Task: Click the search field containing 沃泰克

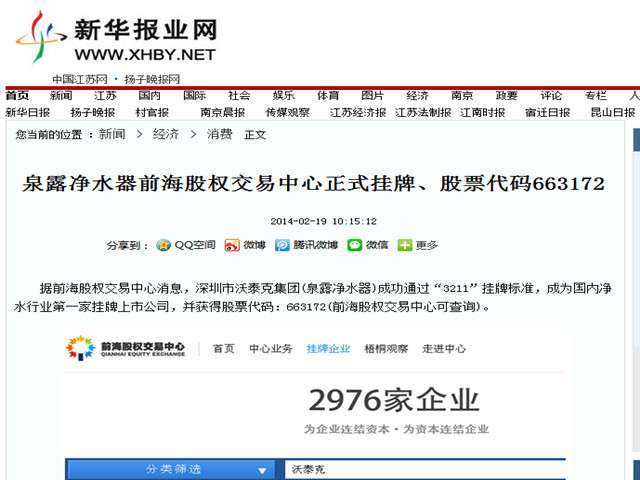Action: (424, 469)
